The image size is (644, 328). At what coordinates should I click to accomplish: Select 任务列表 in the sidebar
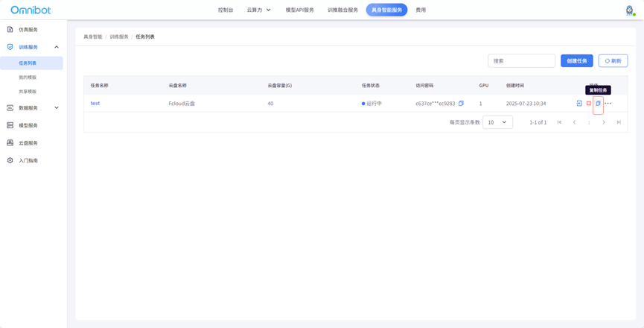[31, 63]
